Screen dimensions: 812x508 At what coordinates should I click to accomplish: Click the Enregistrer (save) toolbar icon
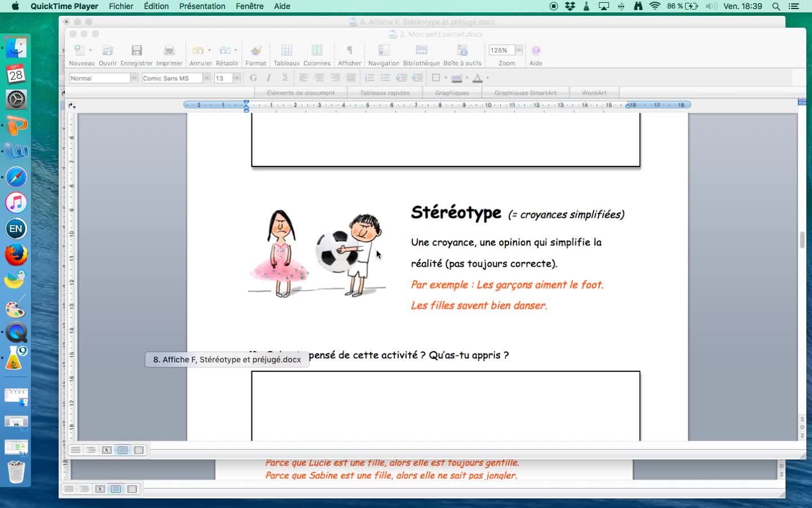(x=136, y=51)
